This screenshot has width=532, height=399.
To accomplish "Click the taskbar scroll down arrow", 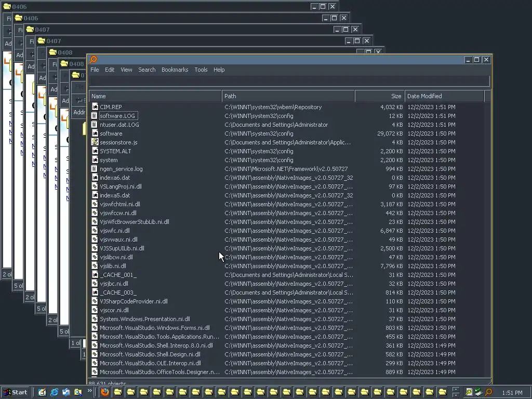I will coord(456,395).
